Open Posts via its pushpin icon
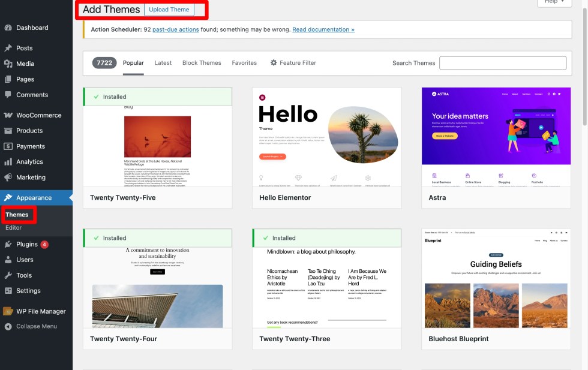Image resolution: width=588 pixels, height=370 pixels. [x=8, y=48]
